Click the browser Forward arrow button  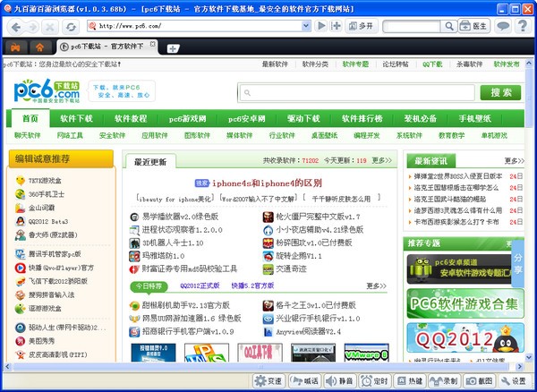point(32,27)
